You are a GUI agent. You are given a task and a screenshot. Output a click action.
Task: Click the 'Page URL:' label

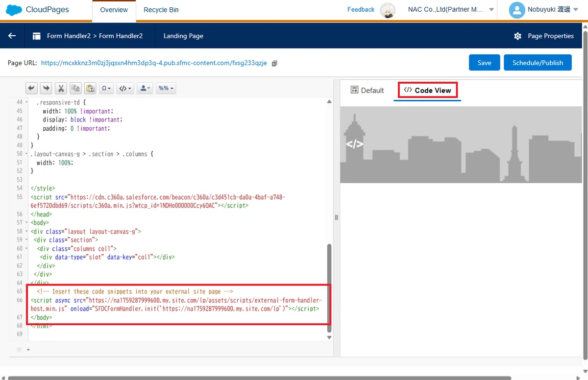click(23, 63)
